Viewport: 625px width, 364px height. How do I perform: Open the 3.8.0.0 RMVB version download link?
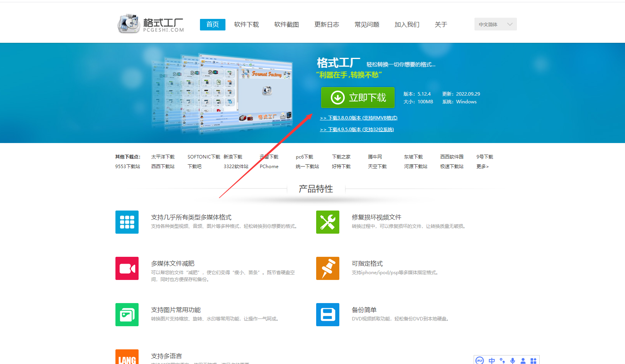tap(358, 118)
